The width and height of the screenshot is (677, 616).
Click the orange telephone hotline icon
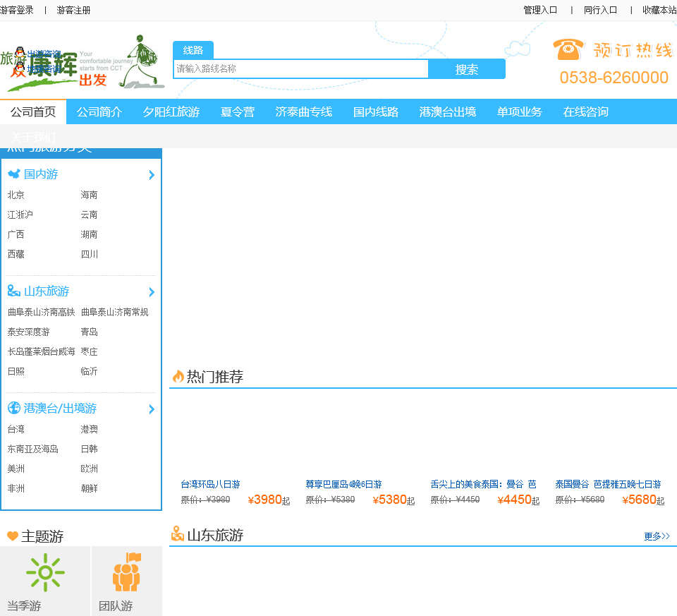pos(568,49)
